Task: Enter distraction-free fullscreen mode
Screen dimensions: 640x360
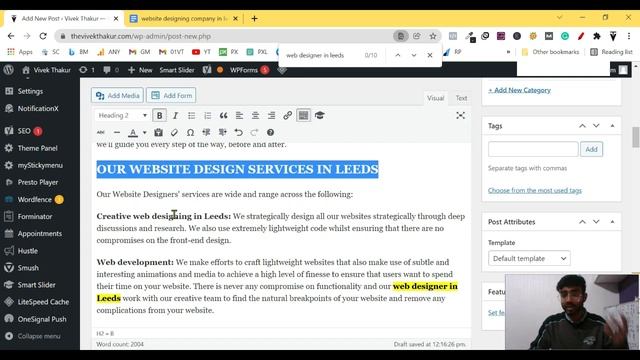Action: [460, 116]
